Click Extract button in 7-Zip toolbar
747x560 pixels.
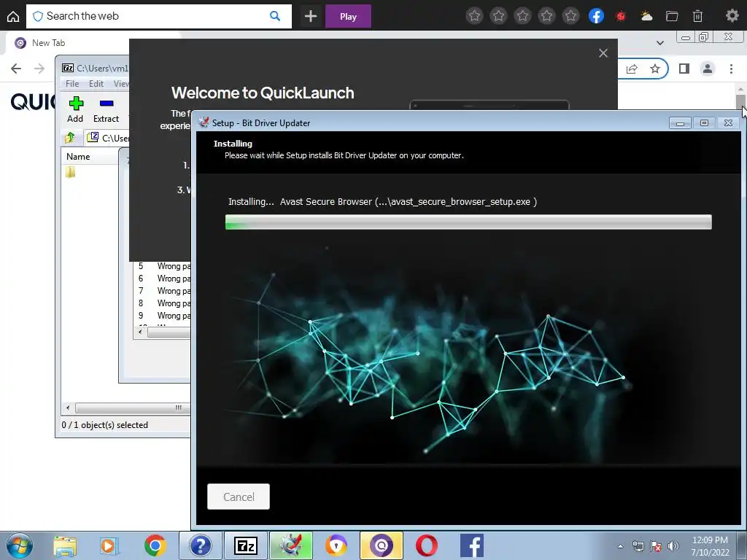(x=106, y=109)
